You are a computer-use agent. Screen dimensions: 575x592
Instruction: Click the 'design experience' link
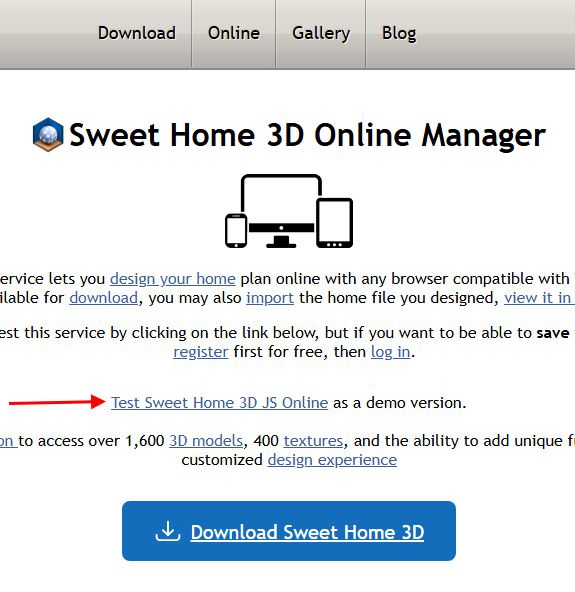click(x=332, y=460)
